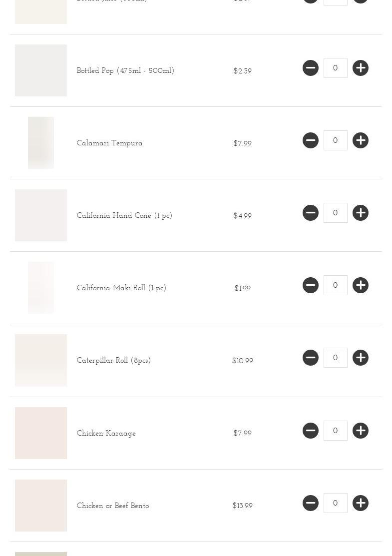Reduce Chicken or Beef Bento quantity

(311, 503)
